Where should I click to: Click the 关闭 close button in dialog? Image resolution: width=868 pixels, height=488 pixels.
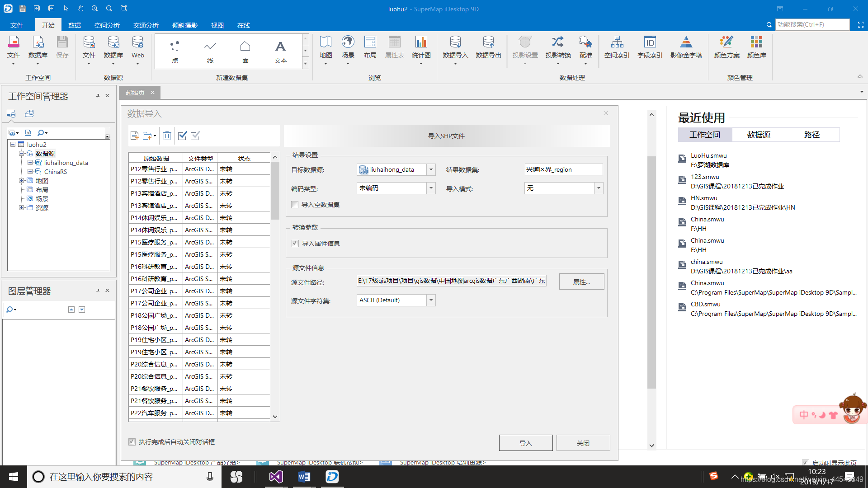[583, 443]
